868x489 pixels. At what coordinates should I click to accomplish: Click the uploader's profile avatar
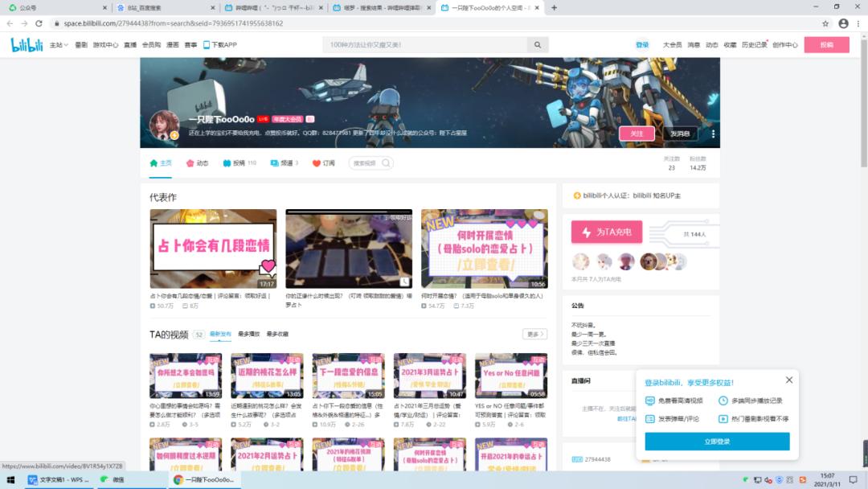pos(164,125)
